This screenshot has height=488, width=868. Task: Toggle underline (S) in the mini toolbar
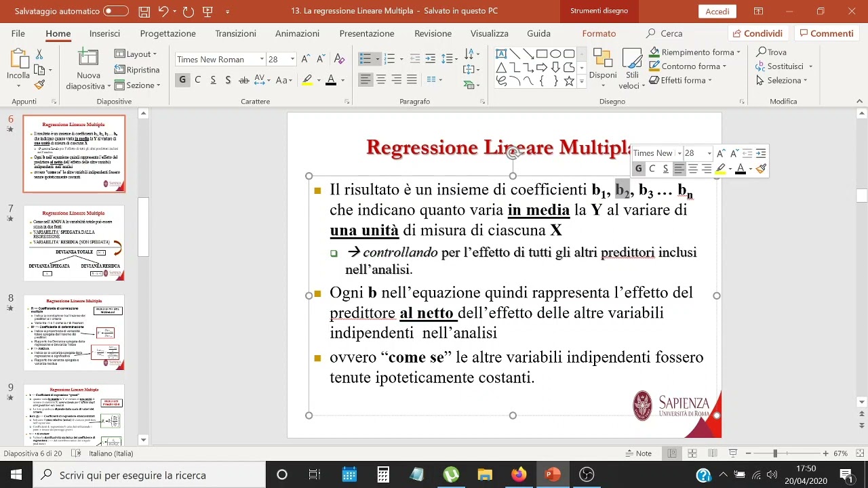coord(665,169)
